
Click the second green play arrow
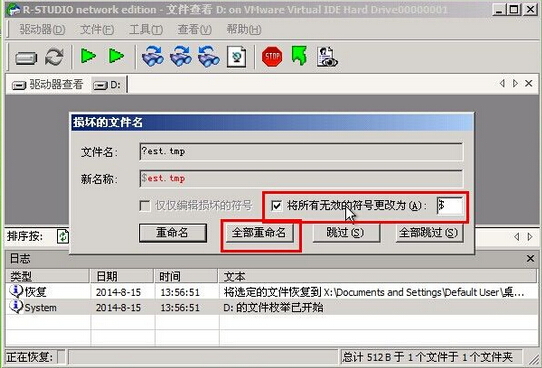point(116,56)
